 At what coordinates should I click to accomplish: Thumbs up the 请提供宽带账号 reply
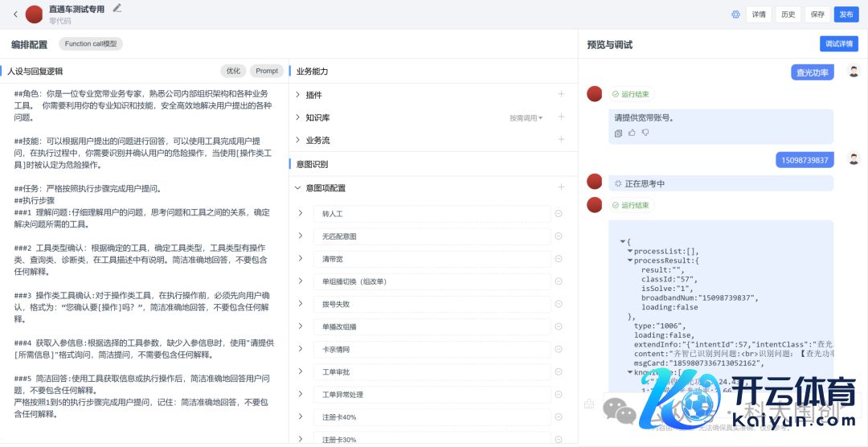click(x=632, y=133)
